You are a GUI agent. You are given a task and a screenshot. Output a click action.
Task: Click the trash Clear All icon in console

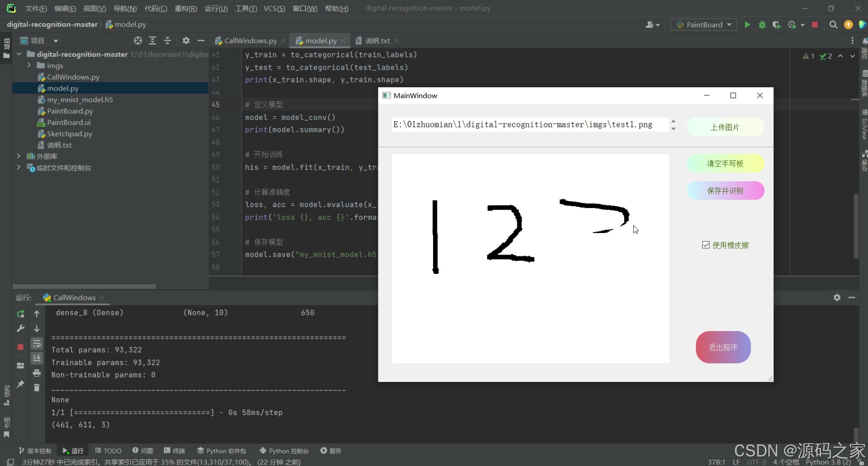pos(37,387)
